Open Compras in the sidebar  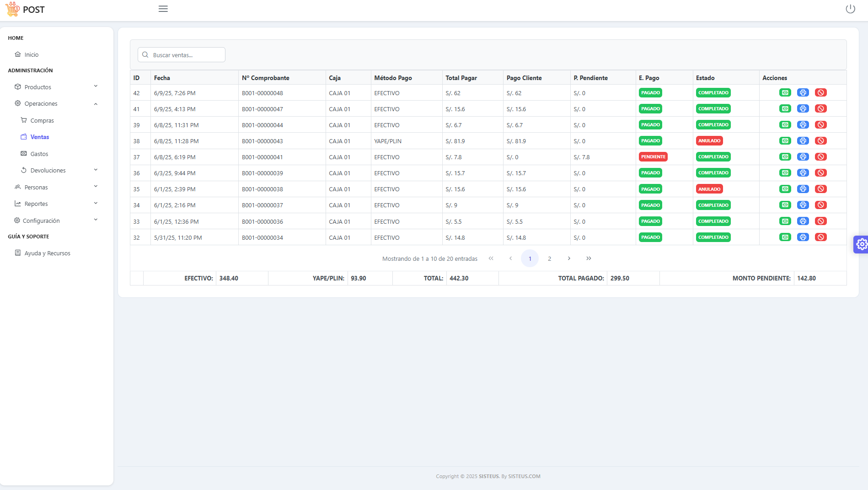click(x=42, y=121)
